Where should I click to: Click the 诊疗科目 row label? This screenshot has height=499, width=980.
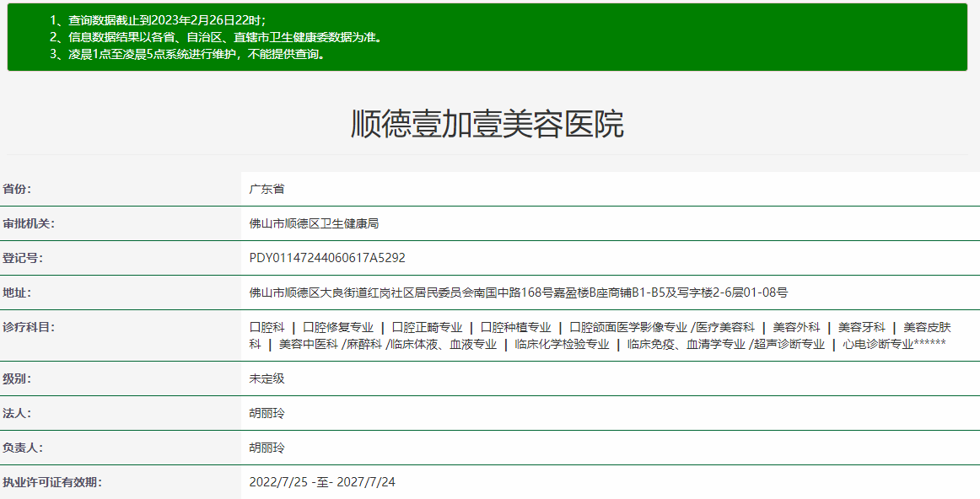coord(28,327)
